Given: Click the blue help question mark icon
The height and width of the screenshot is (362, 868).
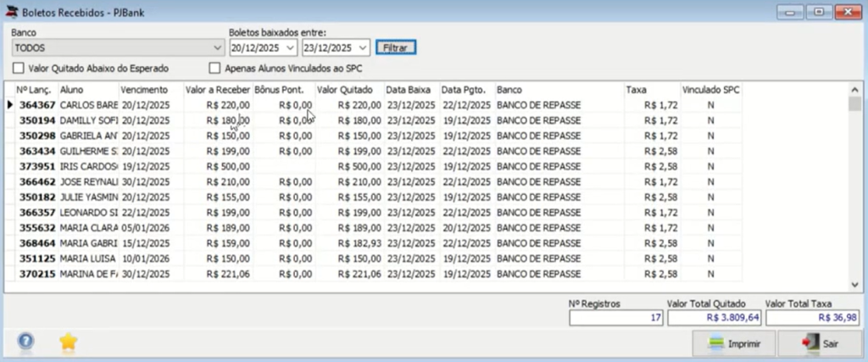Looking at the screenshot, I should [25, 342].
